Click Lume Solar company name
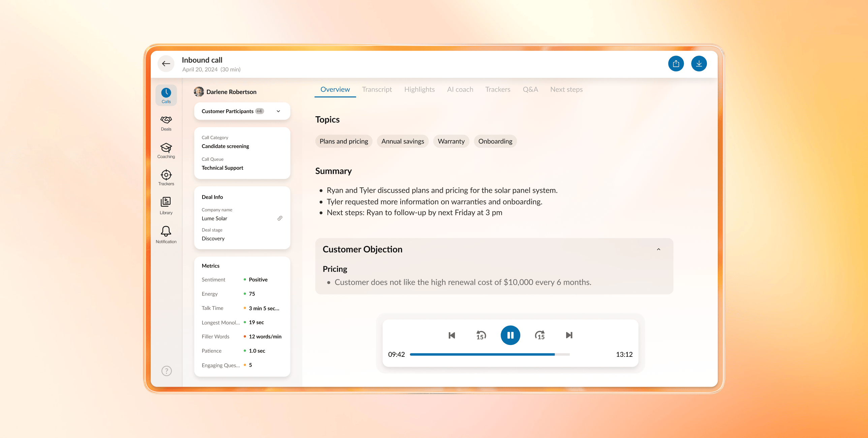 214,218
